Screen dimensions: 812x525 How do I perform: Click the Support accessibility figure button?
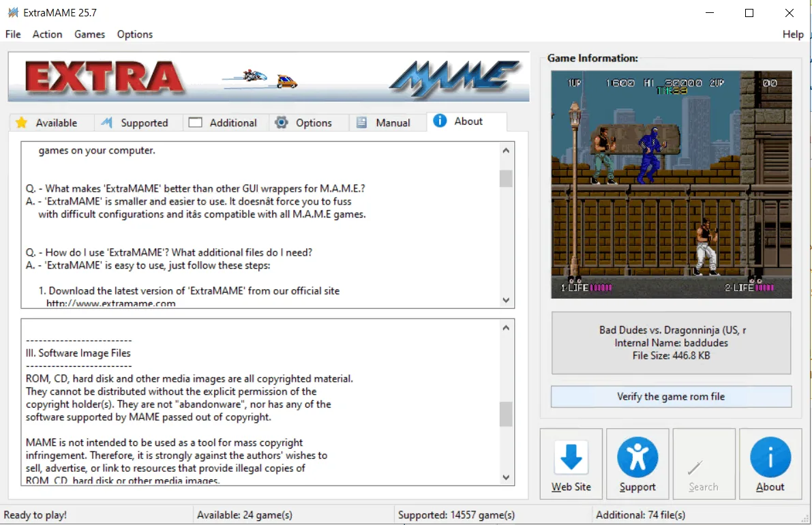(637, 464)
